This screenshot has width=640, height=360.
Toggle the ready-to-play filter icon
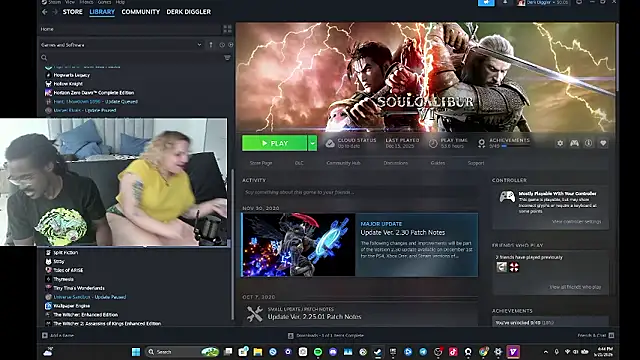click(x=231, y=45)
